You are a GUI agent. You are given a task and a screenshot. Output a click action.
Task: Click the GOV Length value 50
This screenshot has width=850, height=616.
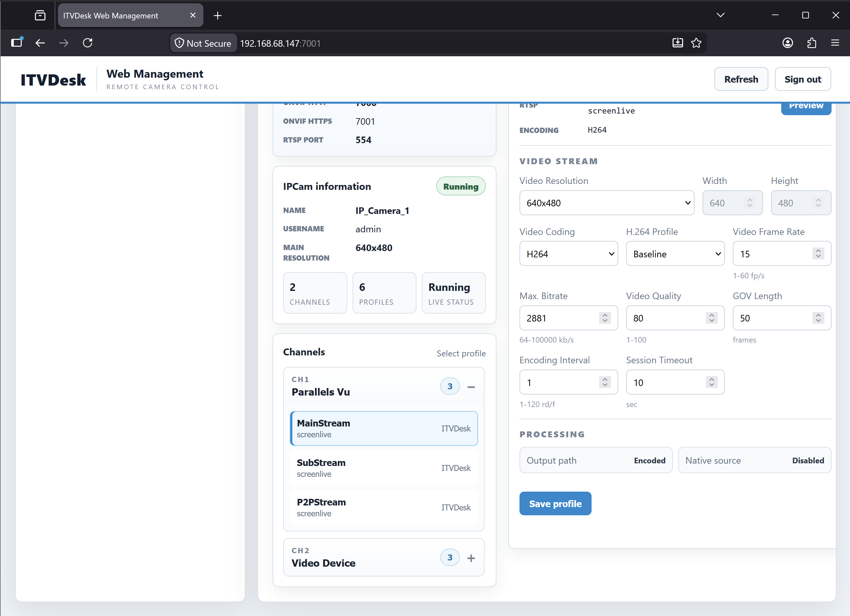point(745,318)
